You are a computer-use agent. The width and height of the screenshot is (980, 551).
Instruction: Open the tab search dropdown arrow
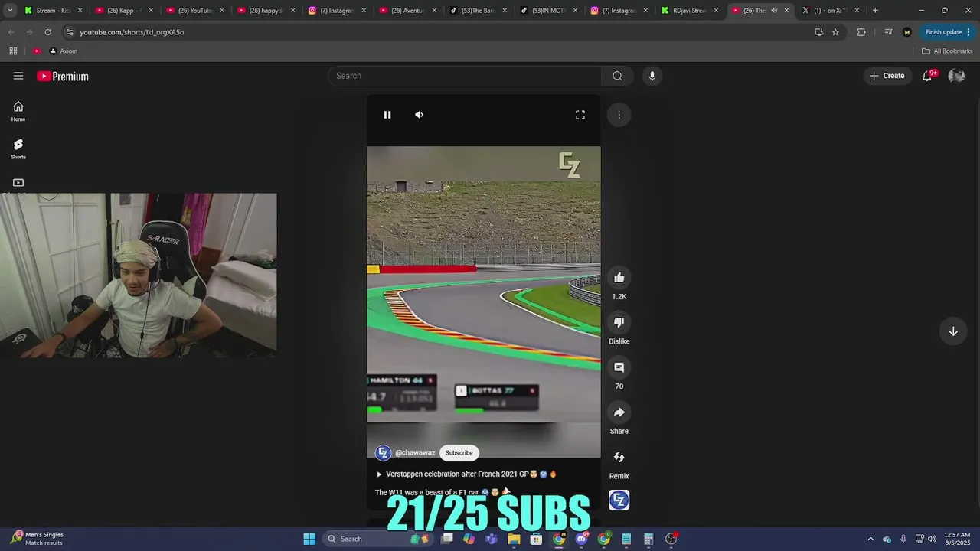(x=10, y=11)
